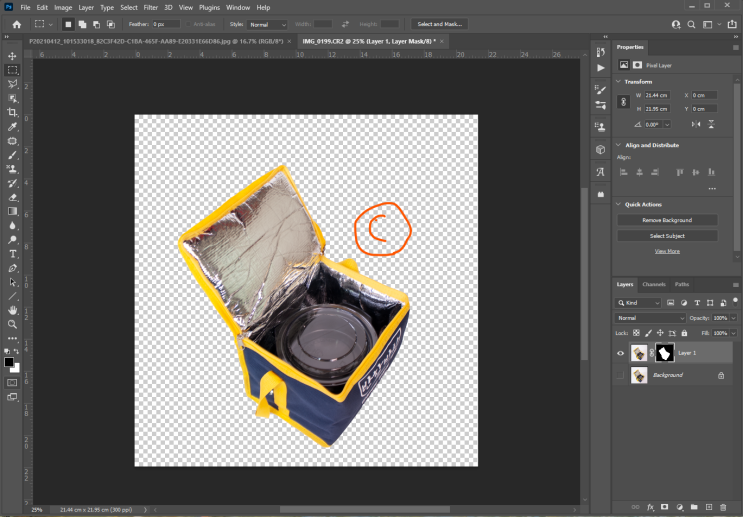Open the Layer menu
Image resolution: width=743 pixels, height=517 pixels.
(86, 8)
